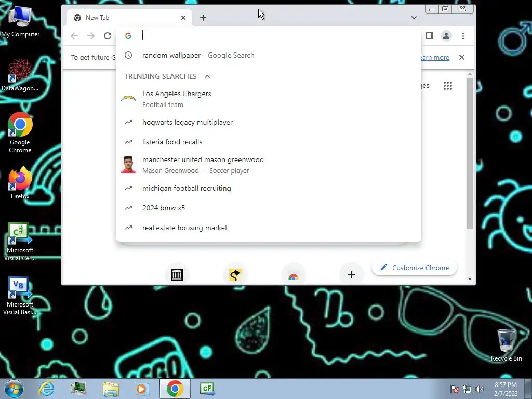532x399 pixels.
Task: Click the Customize Chrome button
Action: [414, 268]
